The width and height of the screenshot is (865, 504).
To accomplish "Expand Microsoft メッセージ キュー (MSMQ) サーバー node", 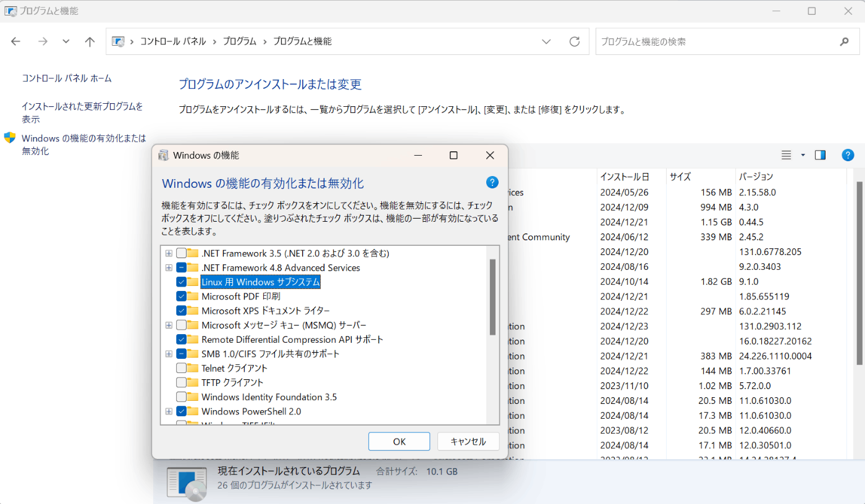I will click(169, 325).
